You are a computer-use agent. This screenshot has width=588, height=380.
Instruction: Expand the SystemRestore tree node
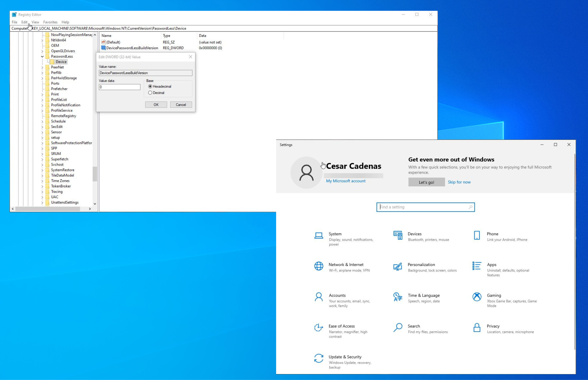coord(42,170)
